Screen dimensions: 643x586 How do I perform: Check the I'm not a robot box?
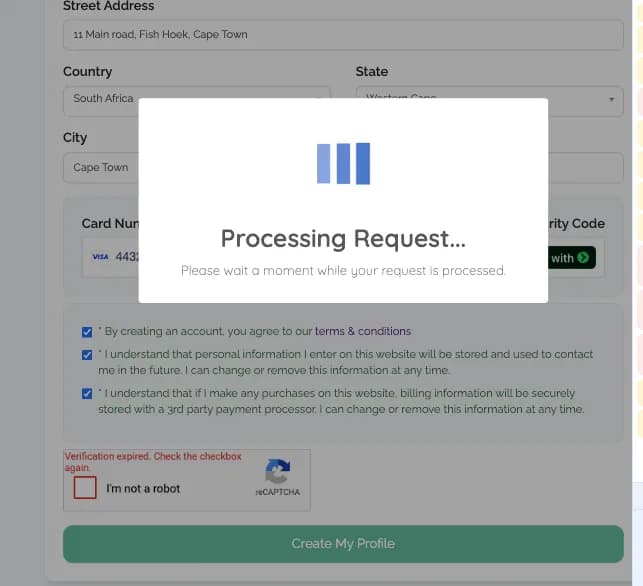click(85, 488)
